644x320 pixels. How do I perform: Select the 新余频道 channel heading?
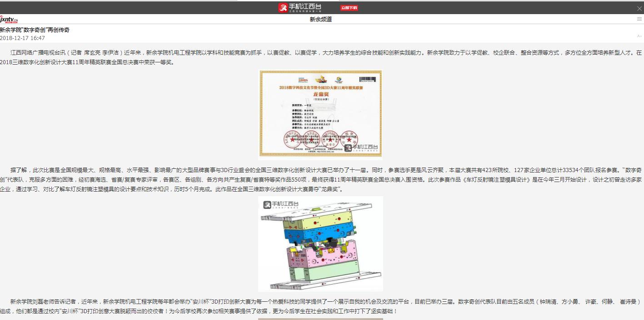(x=320, y=20)
